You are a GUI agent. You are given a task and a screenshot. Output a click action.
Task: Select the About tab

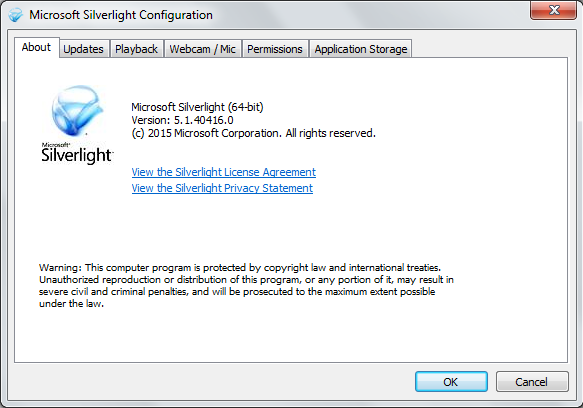36,47
